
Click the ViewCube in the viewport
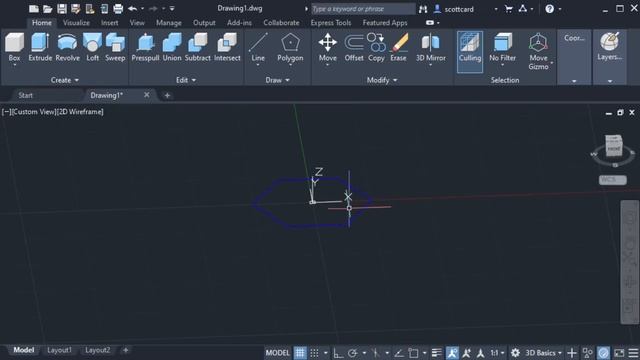click(613, 146)
